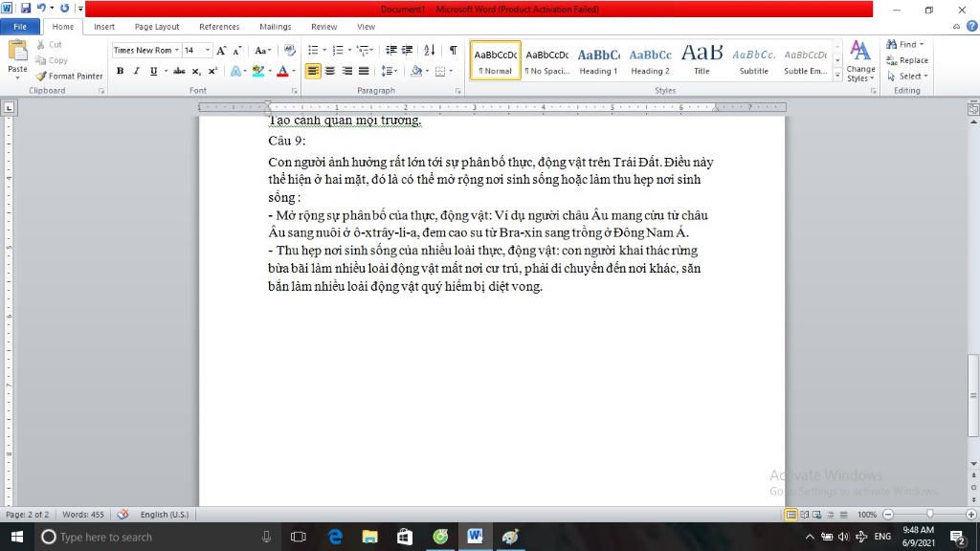Image resolution: width=980 pixels, height=551 pixels.
Task: Open the Replace dialog
Action: click(x=907, y=60)
